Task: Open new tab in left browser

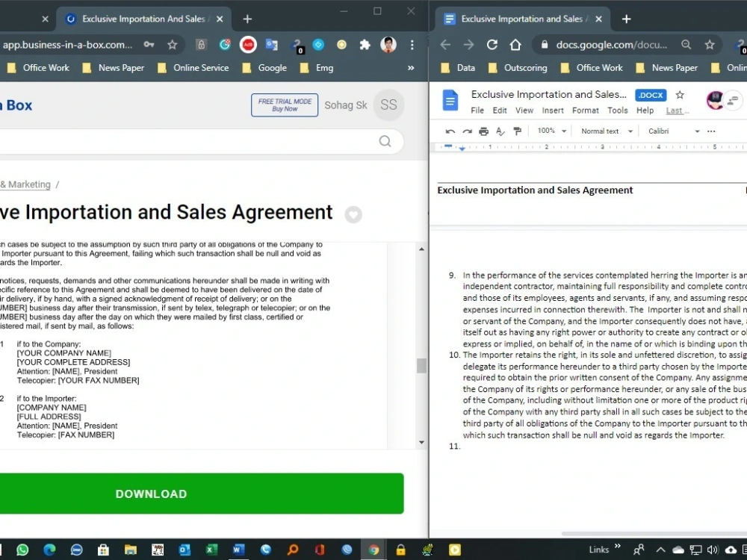Action: [247, 19]
